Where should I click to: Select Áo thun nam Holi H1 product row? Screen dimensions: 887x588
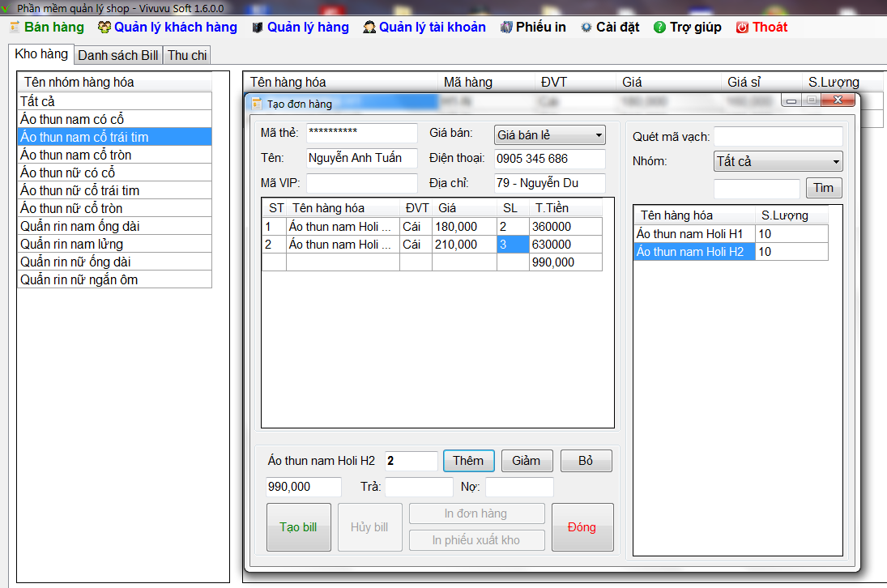pos(731,233)
